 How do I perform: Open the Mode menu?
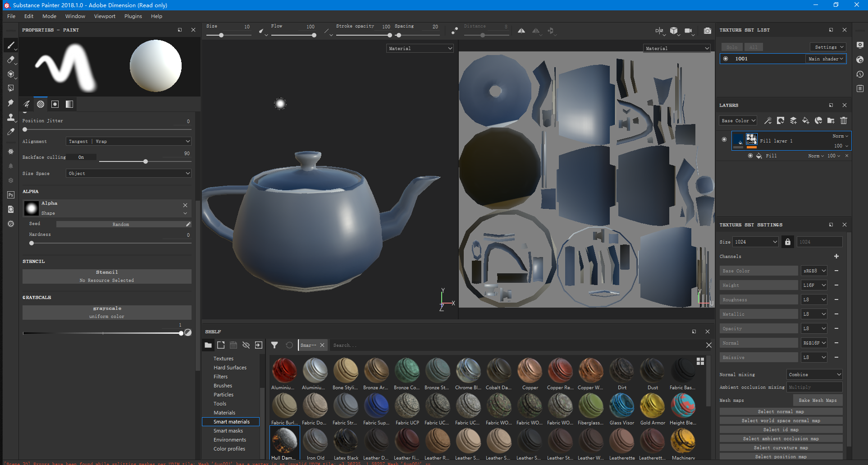[49, 16]
